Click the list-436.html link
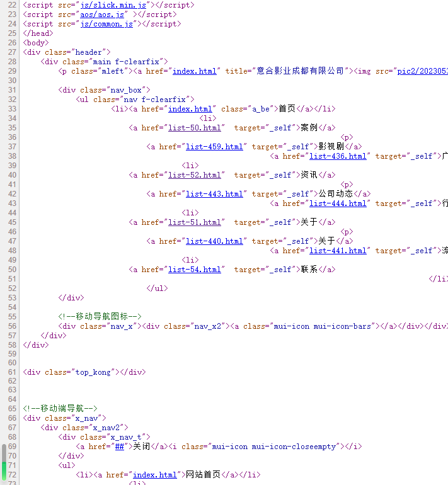448x485 pixels. point(337,156)
